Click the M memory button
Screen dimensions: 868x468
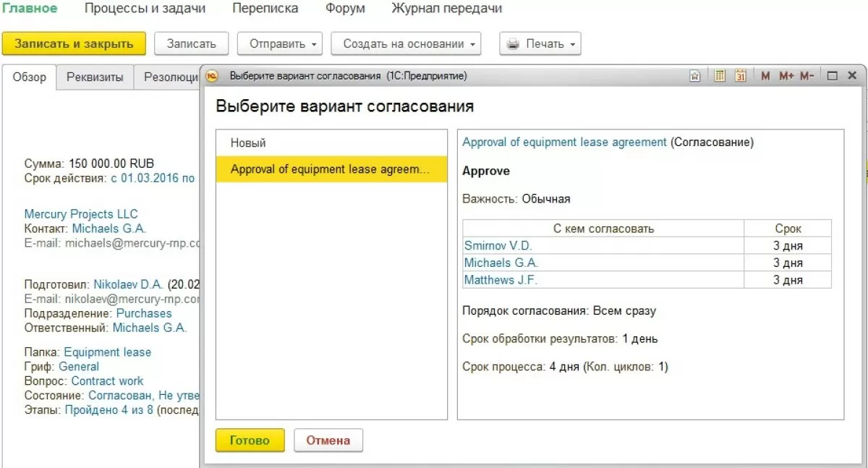[765, 76]
